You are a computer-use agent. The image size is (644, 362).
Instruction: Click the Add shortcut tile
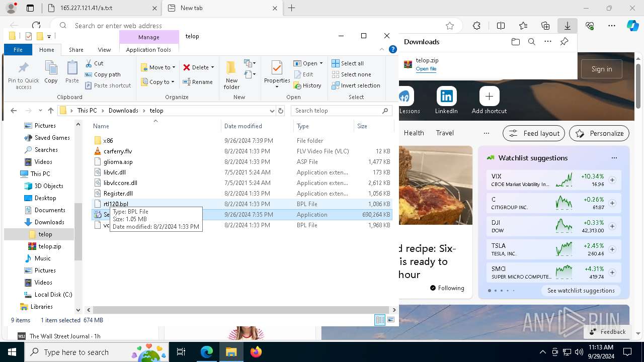[489, 101]
